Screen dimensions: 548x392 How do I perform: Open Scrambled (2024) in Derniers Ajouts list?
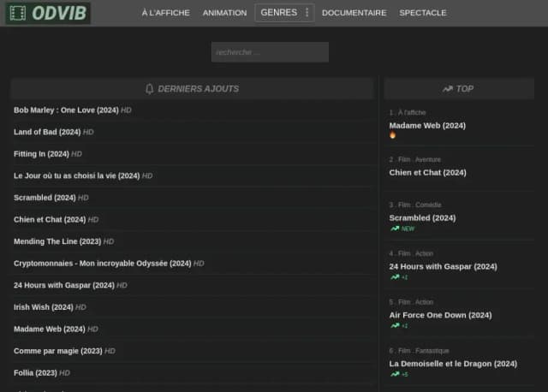pos(45,198)
